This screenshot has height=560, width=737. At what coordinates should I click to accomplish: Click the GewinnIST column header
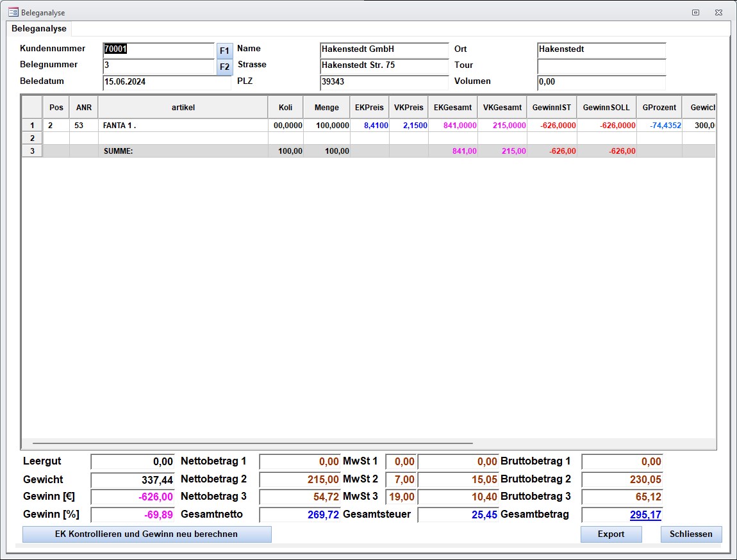pos(551,108)
